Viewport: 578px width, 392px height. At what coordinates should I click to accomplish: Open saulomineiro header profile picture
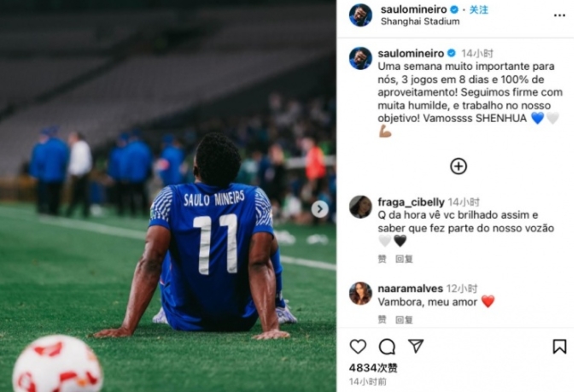(360, 15)
